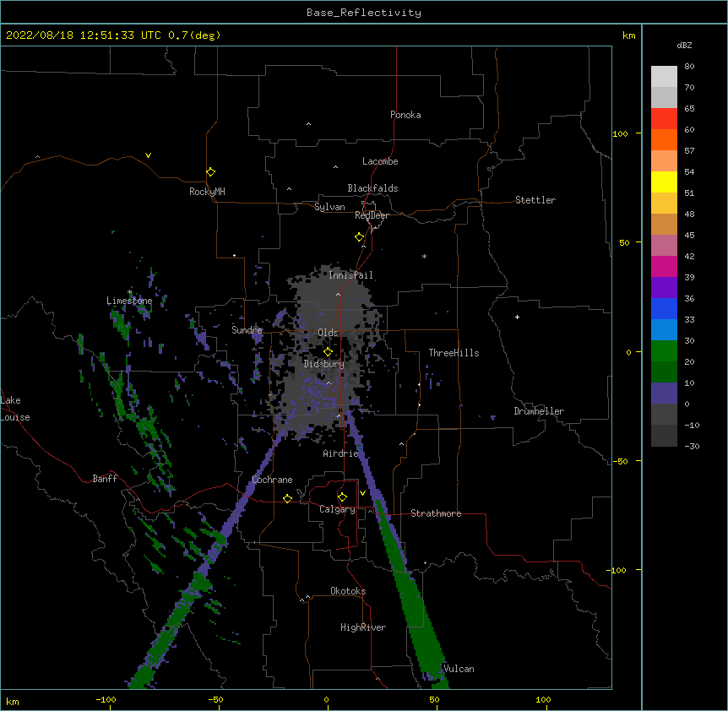This screenshot has width=728, height=711.
Task: Click the Stettler city label
Action: coord(535,200)
